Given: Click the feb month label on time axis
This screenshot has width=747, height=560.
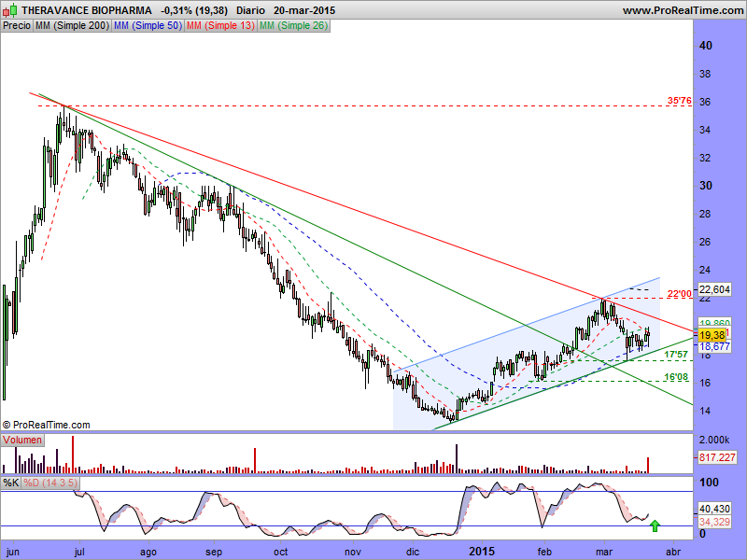Looking at the screenshot, I should [x=544, y=552].
